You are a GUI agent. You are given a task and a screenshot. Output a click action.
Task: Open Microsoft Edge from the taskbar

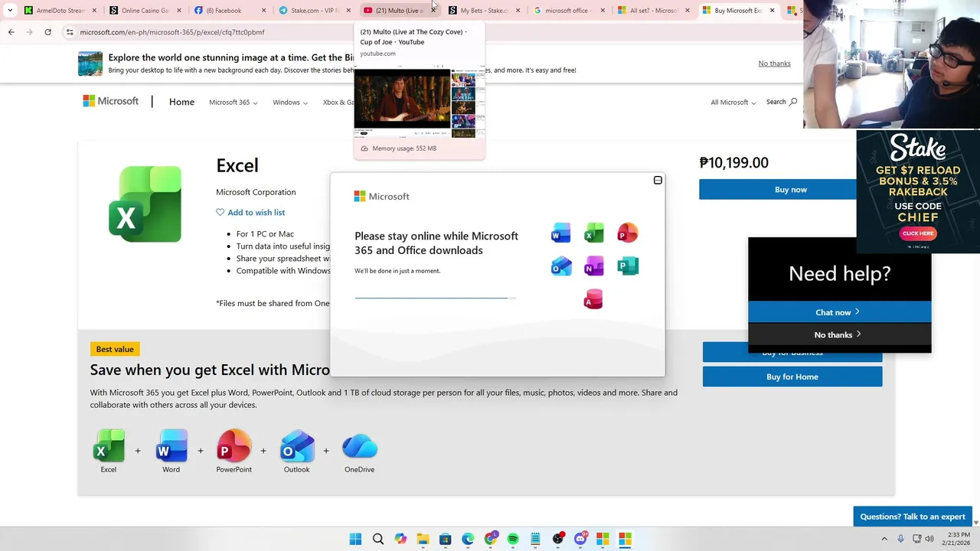tap(468, 539)
